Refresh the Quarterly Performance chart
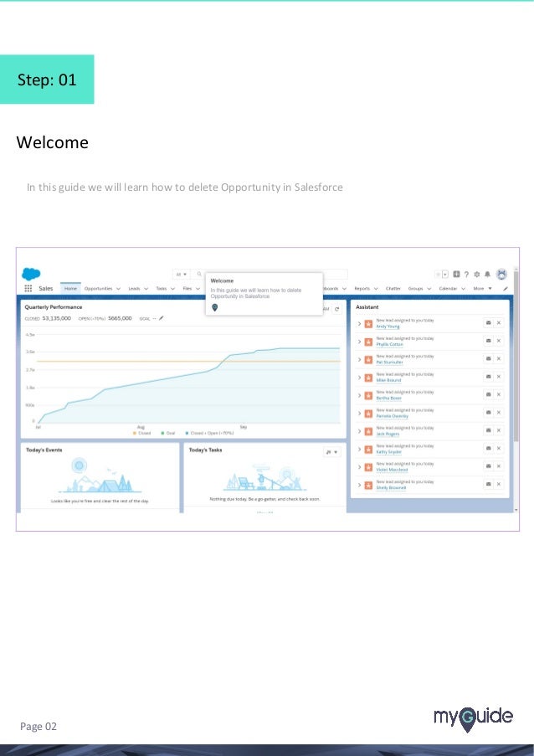534x756 pixels. coord(337,309)
